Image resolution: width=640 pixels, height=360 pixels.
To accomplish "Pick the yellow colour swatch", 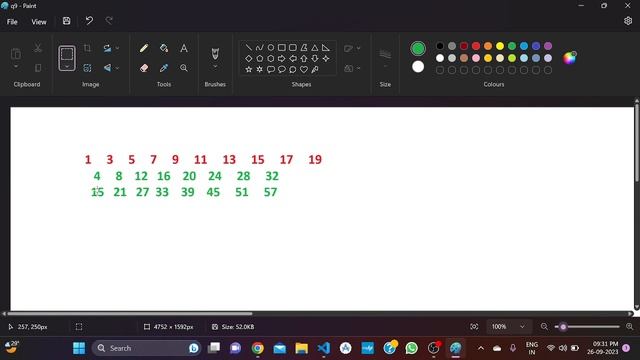I will click(500, 46).
